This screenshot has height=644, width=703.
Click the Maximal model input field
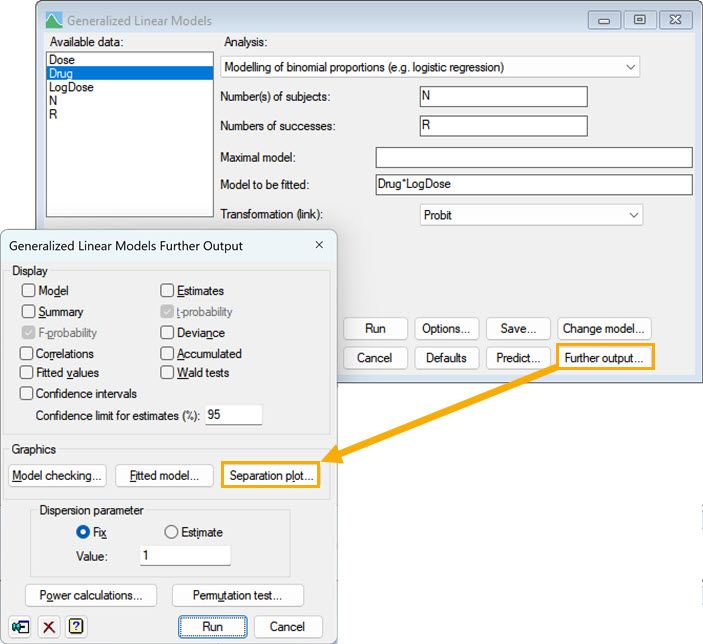533,158
